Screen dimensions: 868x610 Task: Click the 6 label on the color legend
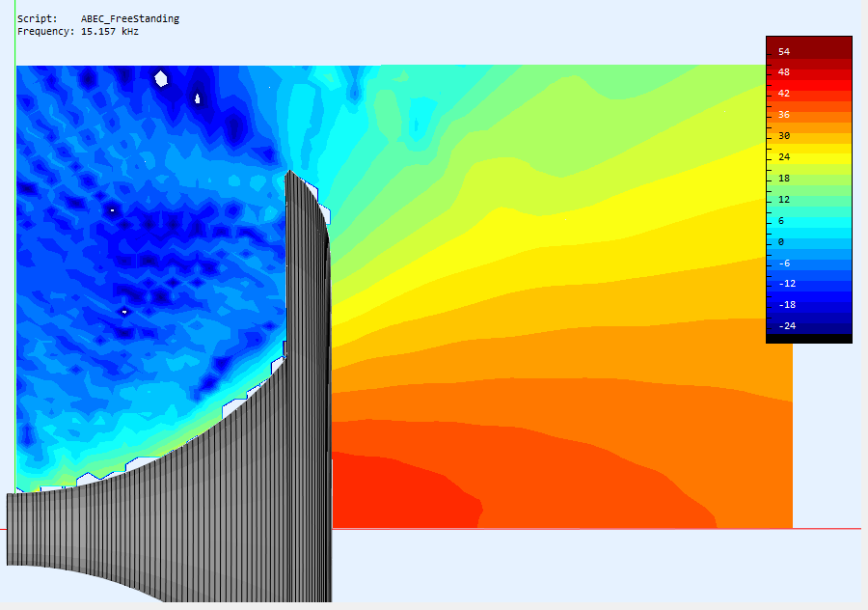781,220
